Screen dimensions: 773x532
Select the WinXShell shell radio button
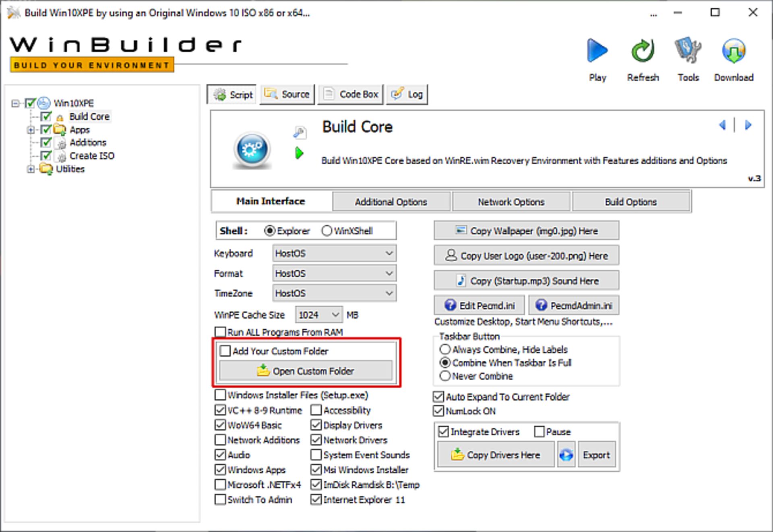click(327, 231)
